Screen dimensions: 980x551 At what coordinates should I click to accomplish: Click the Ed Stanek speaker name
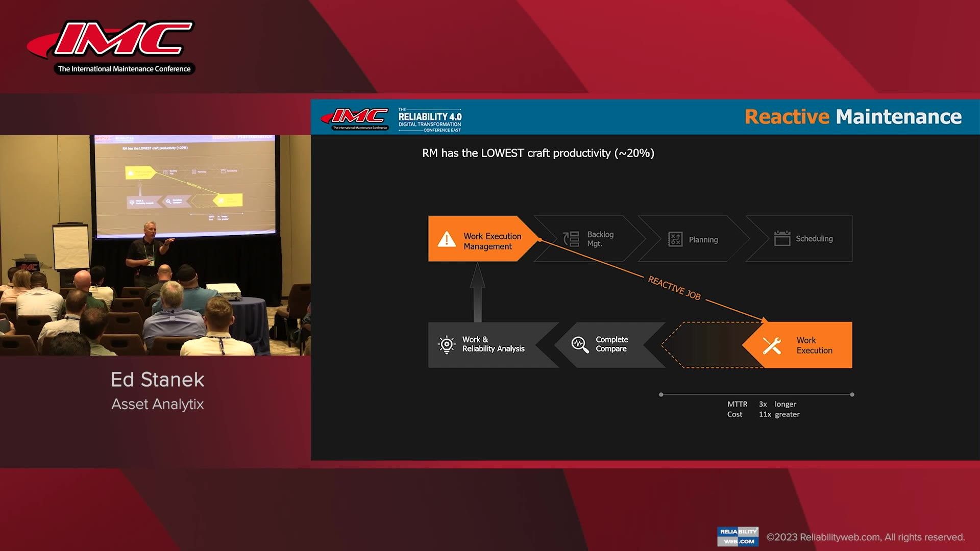(x=157, y=379)
